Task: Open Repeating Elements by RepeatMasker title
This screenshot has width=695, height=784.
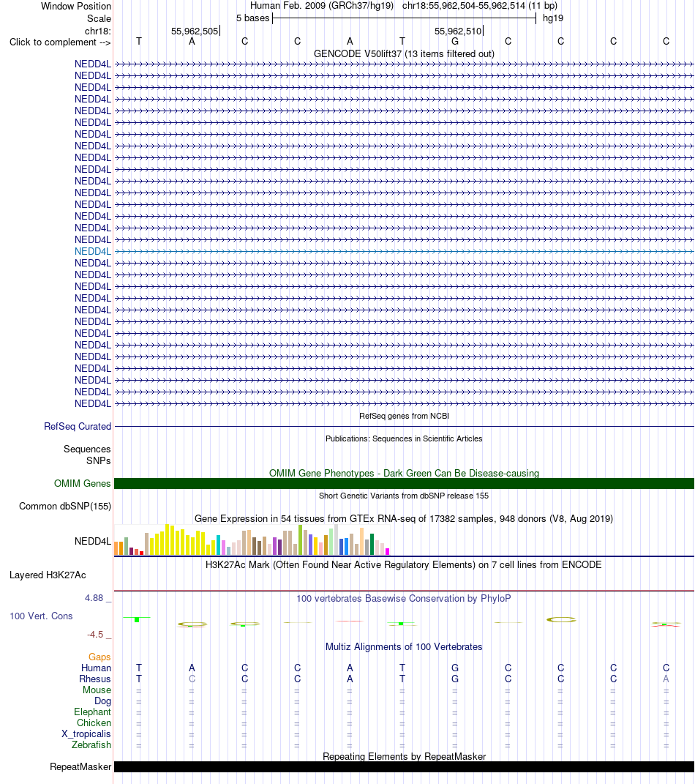Action: click(x=405, y=756)
